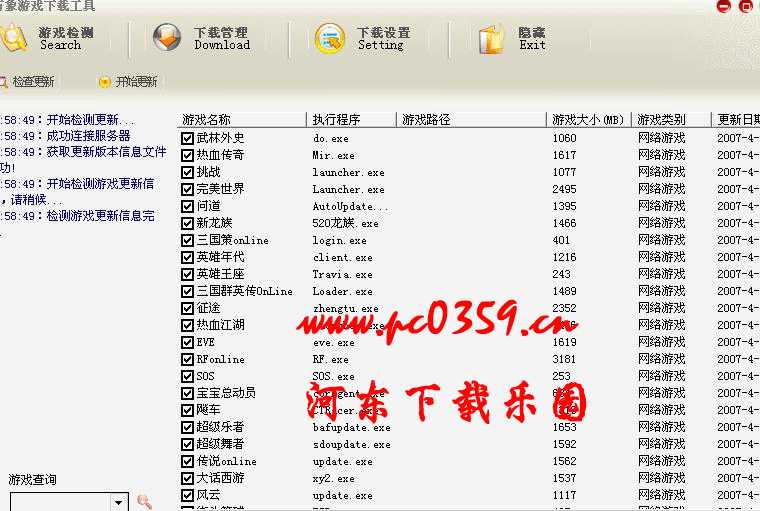The width and height of the screenshot is (760, 511).
Task: Toggle the 问道 checkbox
Action: tap(187, 206)
